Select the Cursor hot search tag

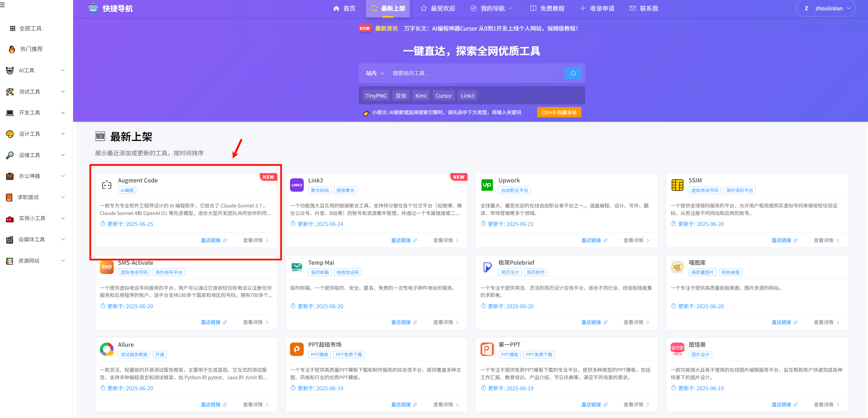point(443,96)
